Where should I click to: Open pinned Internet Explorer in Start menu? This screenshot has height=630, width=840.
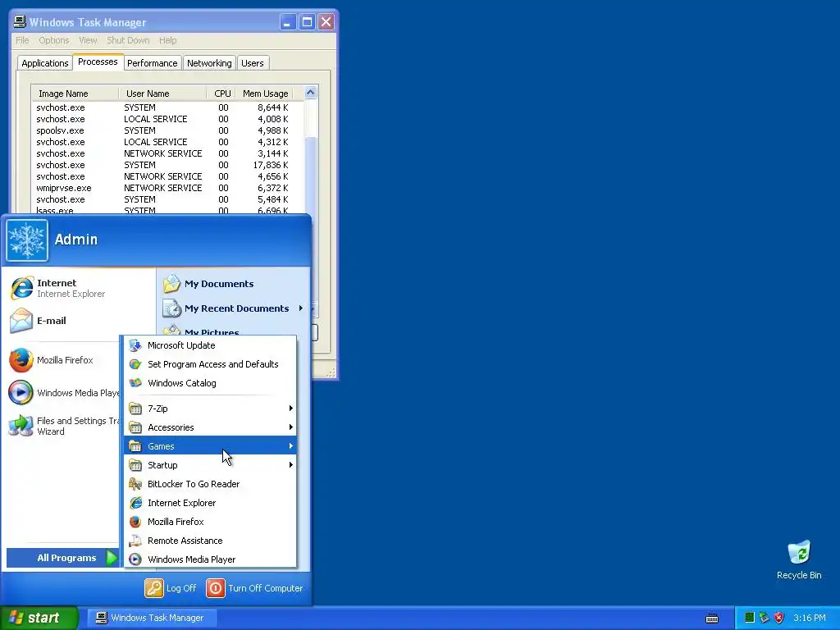(x=80, y=288)
